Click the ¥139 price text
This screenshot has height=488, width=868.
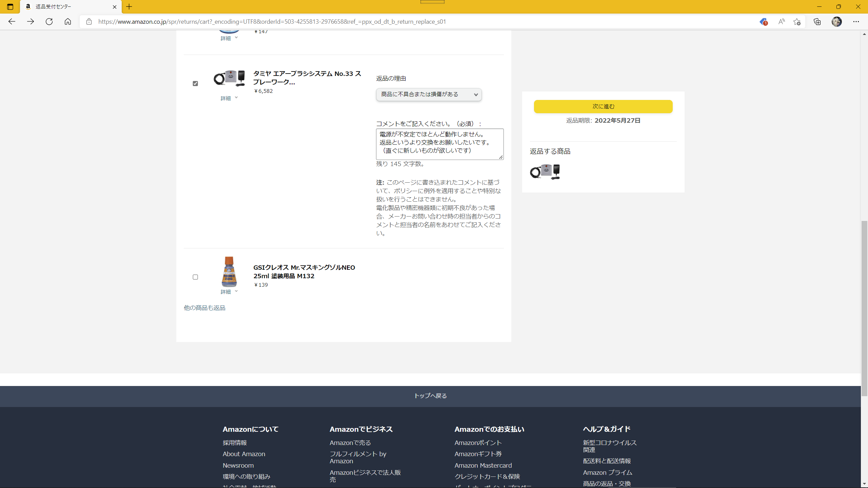[261, 285]
